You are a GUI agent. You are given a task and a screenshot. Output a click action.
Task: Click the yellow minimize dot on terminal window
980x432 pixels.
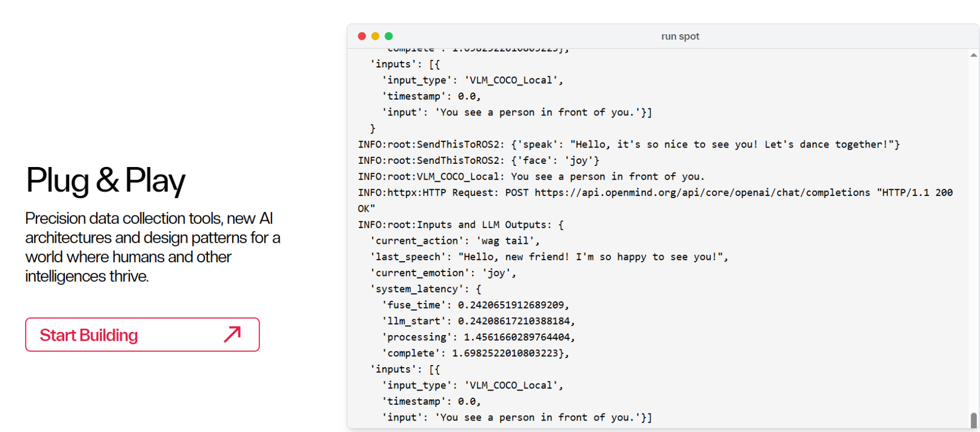pos(375,36)
